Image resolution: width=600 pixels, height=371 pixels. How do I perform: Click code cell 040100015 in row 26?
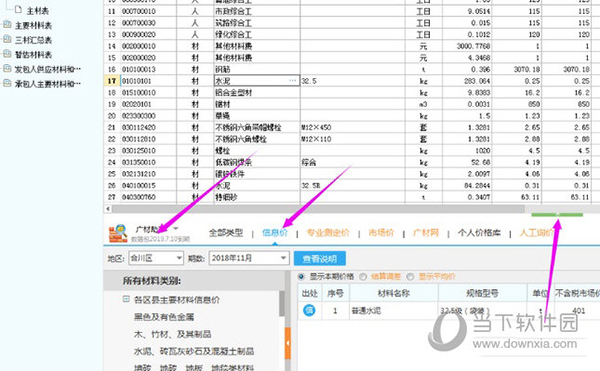pyautogui.click(x=148, y=186)
